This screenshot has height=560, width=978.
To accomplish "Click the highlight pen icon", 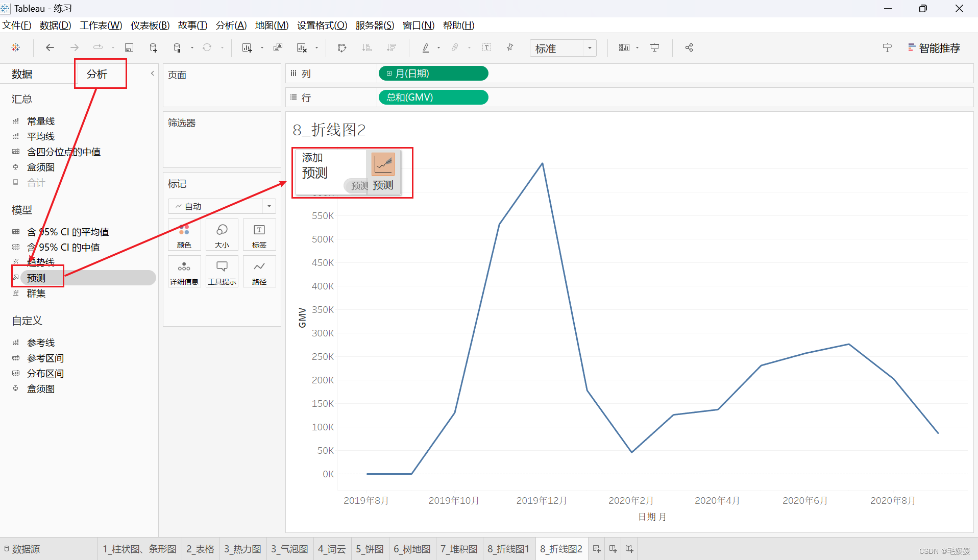I will (x=426, y=47).
